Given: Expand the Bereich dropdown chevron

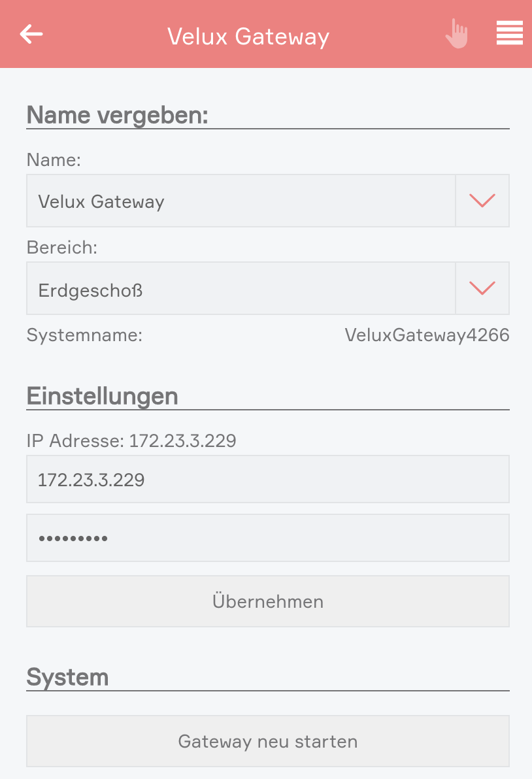Looking at the screenshot, I should pos(482,288).
